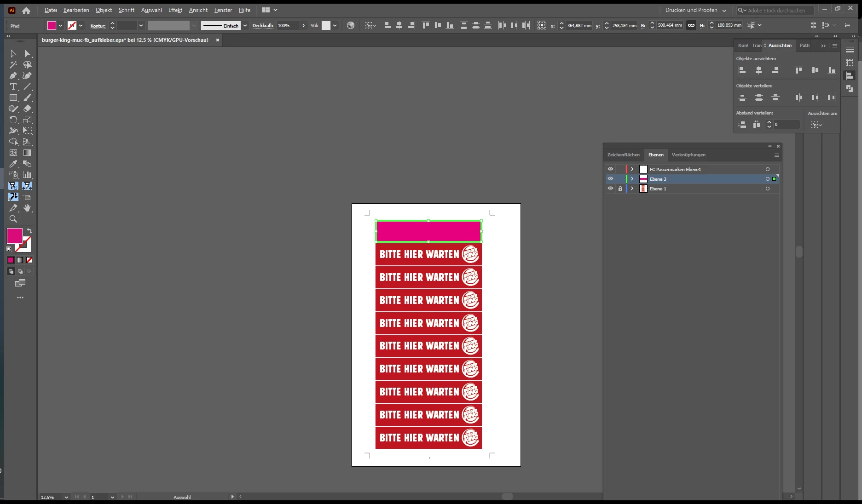Select the Eraser tool
This screenshot has width=862, height=504.
[x=27, y=109]
